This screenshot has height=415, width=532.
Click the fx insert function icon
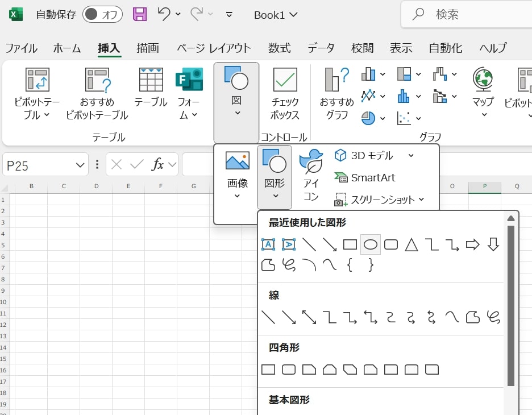click(158, 164)
